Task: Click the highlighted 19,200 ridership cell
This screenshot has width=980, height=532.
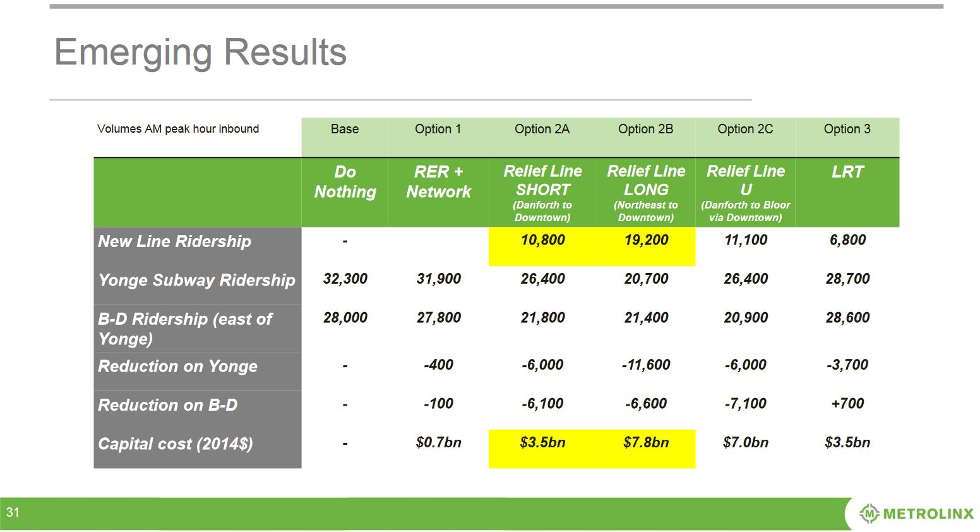Action: [645, 240]
